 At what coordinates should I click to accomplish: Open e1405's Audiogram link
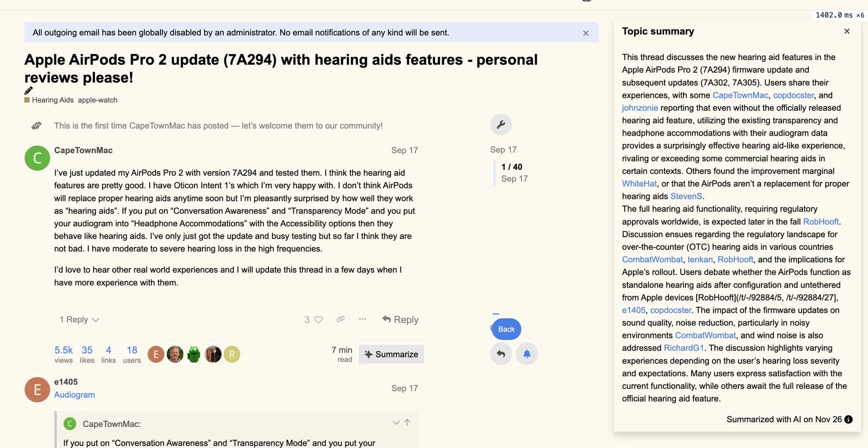click(75, 395)
